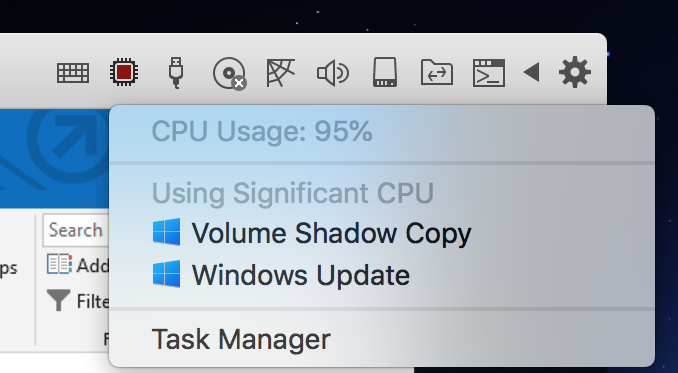This screenshot has width=678, height=373.
Task: Click the Windows logo beside Windows Update
Action: 166,274
